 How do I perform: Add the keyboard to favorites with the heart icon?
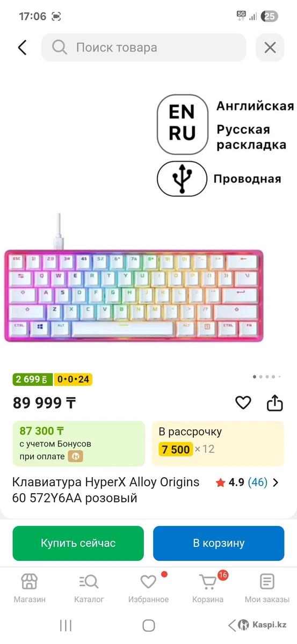pos(243,402)
